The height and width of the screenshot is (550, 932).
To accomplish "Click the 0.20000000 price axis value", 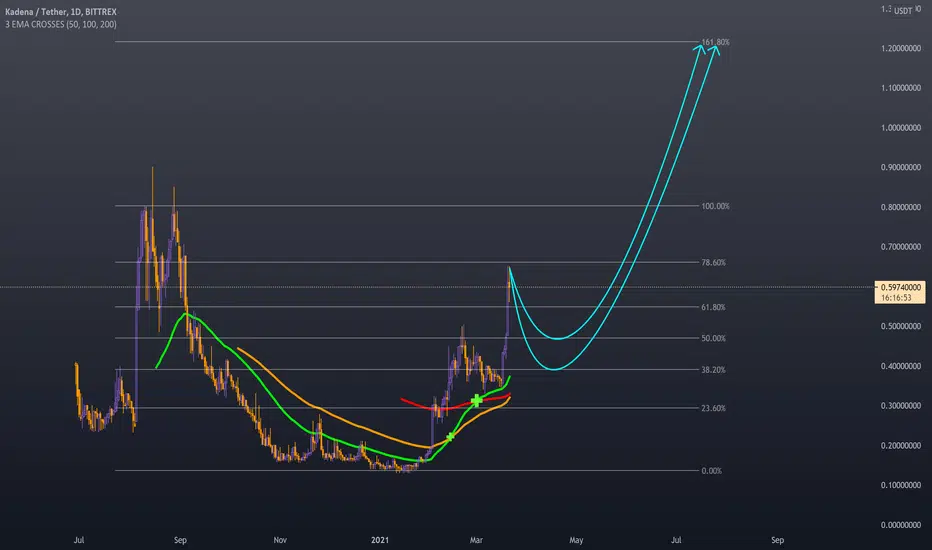I will (x=901, y=446).
